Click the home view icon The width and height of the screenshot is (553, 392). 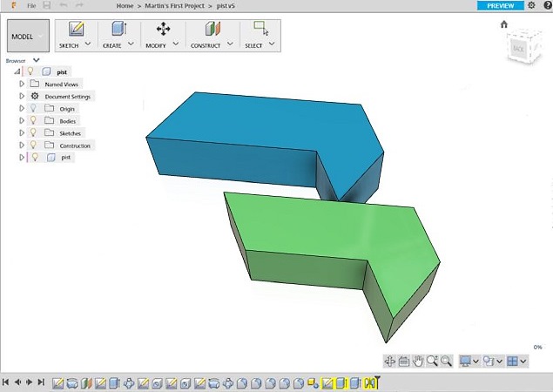point(503,24)
